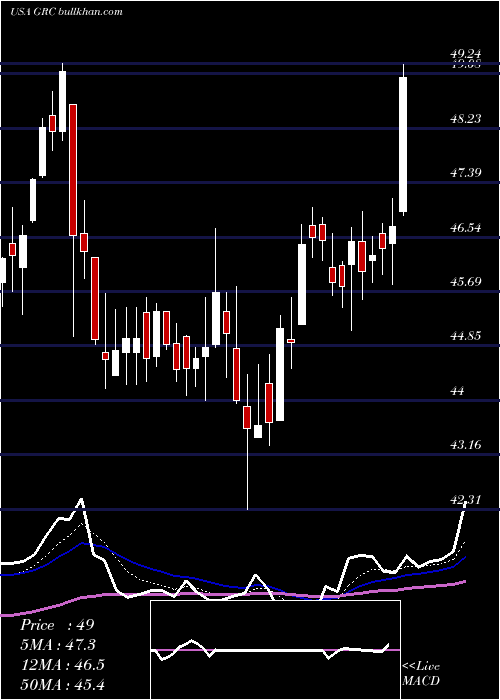Click the USA GRC bullkhan.com title
500x700 pixels.
(66, 12)
